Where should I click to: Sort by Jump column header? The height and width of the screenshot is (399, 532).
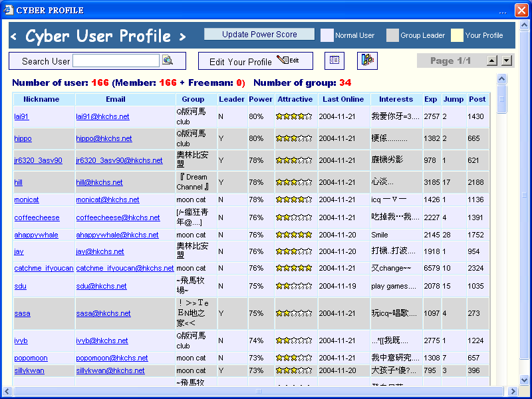pos(454,99)
